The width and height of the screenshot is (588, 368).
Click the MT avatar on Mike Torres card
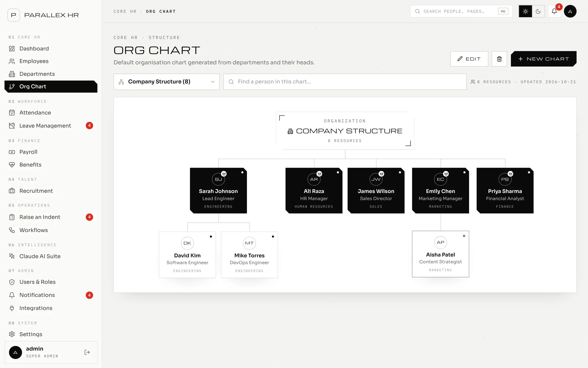pyautogui.click(x=249, y=243)
